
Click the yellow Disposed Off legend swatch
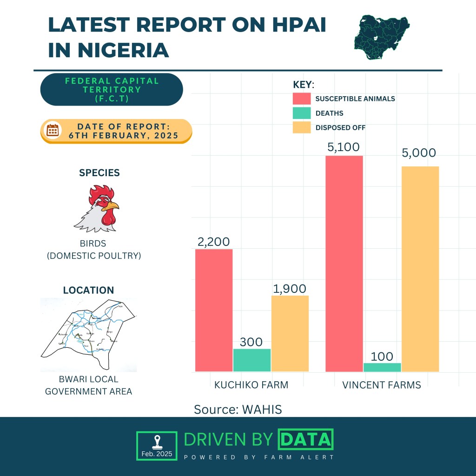click(301, 127)
